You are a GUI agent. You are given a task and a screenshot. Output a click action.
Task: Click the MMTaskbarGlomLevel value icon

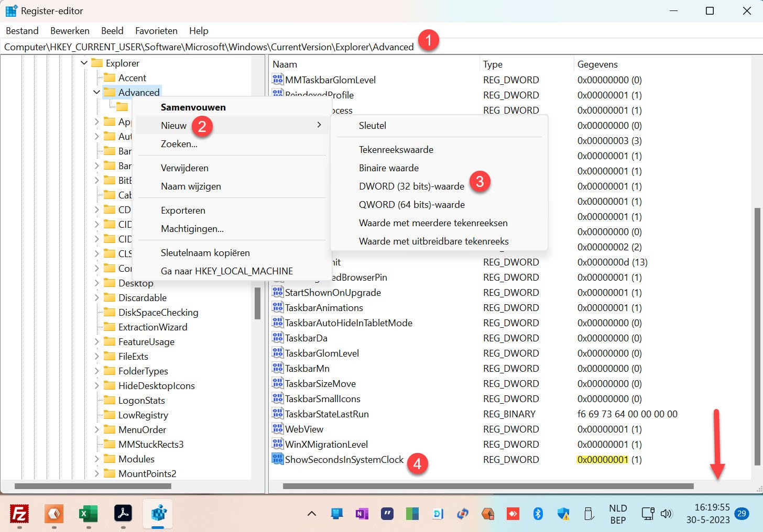277,80
